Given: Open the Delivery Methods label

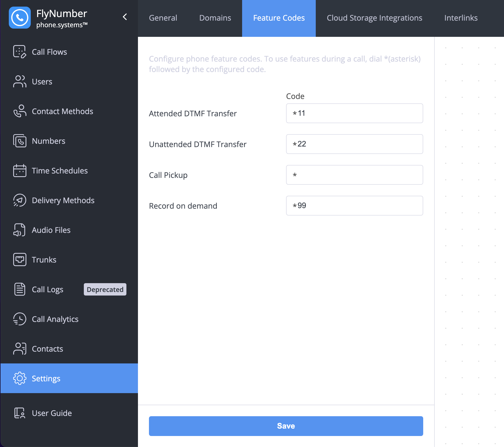Looking at the screenshot, I should coord(63,200).
